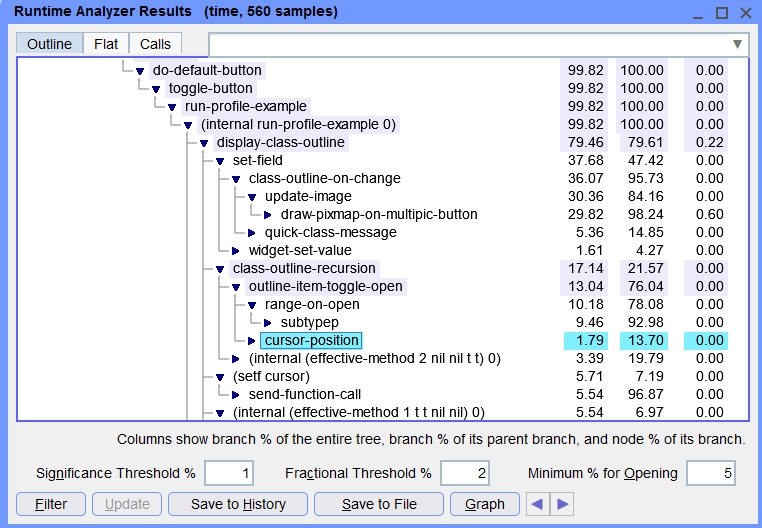Open the dropdown at top of panel
The width and height of the screenshot is (762, 528).
click(x=738, y=44)
